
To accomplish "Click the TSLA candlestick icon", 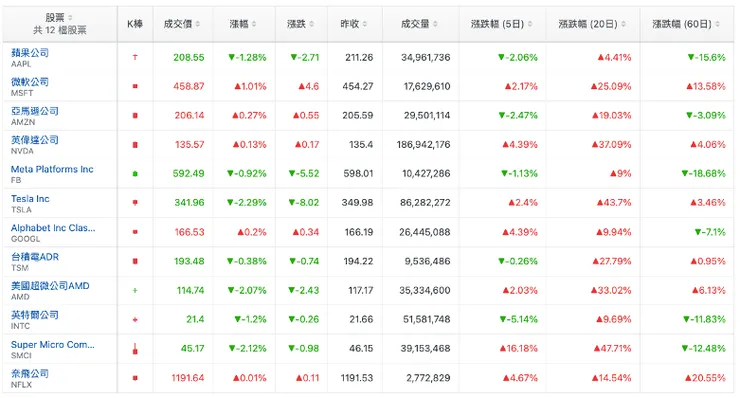I will click(x=135, y=203).
